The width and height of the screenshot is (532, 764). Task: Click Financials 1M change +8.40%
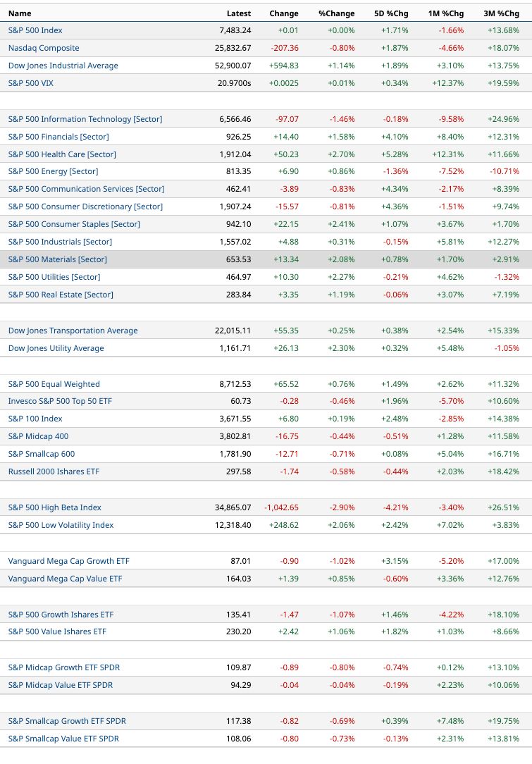449,137
